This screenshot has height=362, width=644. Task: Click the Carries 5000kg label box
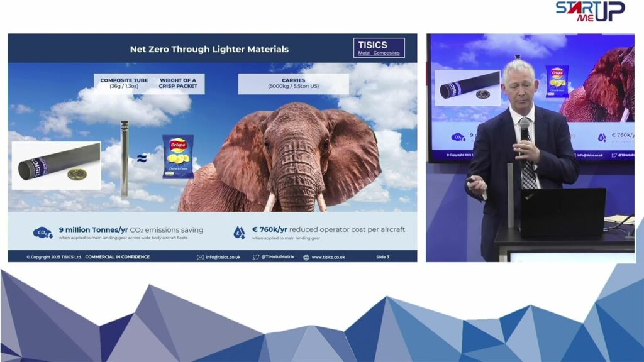(x=293, y=83)
